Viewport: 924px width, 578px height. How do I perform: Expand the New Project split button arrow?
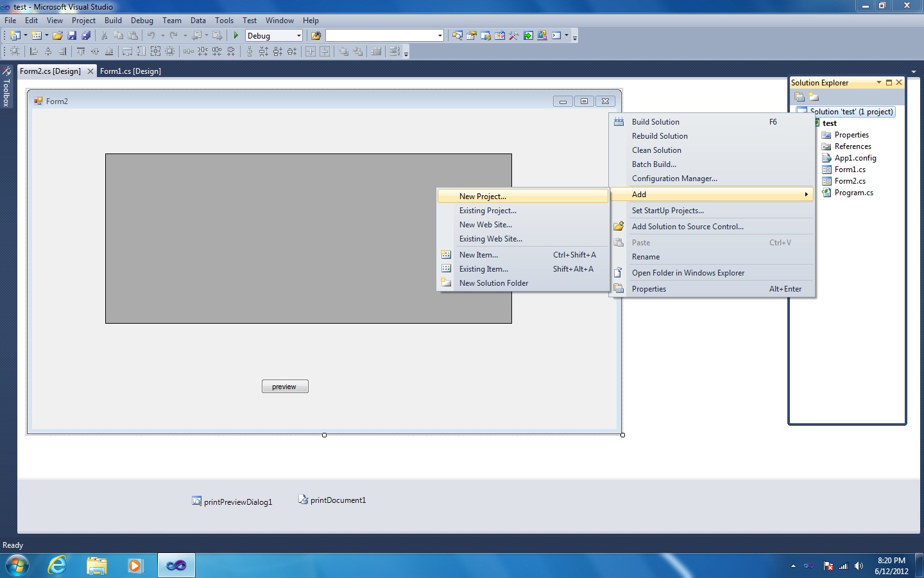(25, 36)
